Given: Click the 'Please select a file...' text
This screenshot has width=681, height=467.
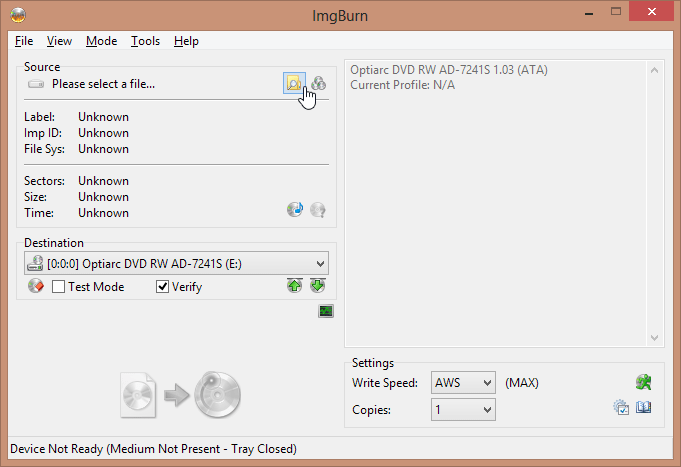Looking at the screenshot, I should (103, 84).
